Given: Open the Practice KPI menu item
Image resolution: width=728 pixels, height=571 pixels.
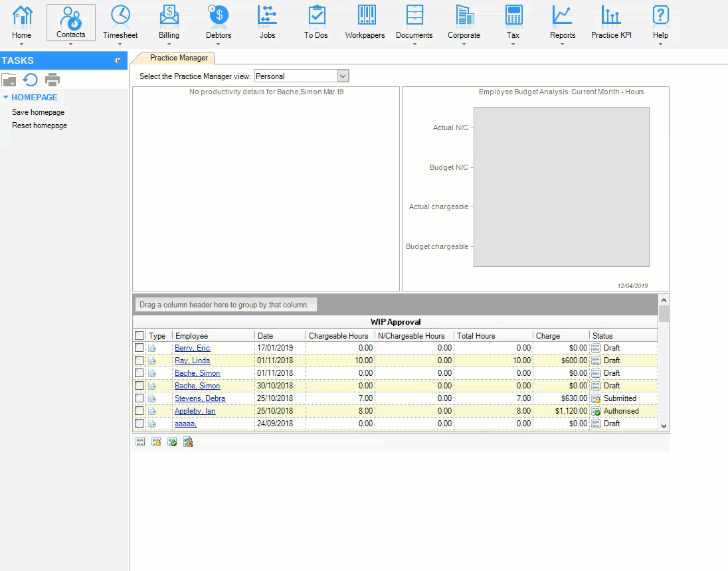Looking at the screenshot, I should pos(611,22).
